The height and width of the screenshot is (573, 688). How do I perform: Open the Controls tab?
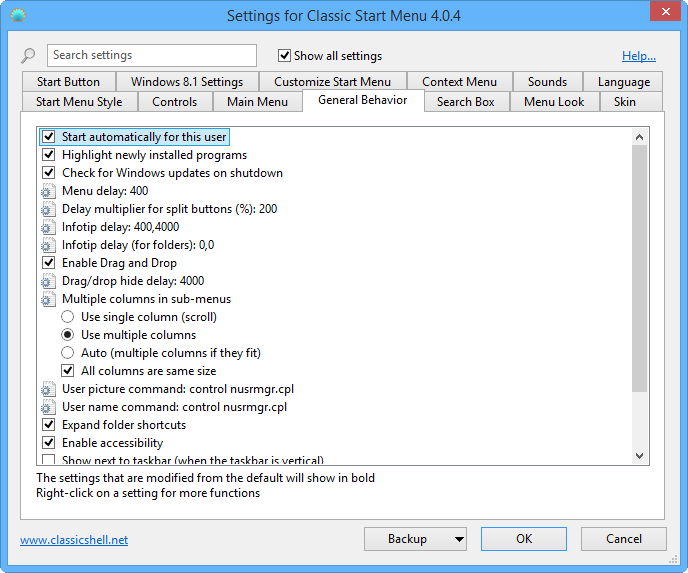tap(175, 102)
